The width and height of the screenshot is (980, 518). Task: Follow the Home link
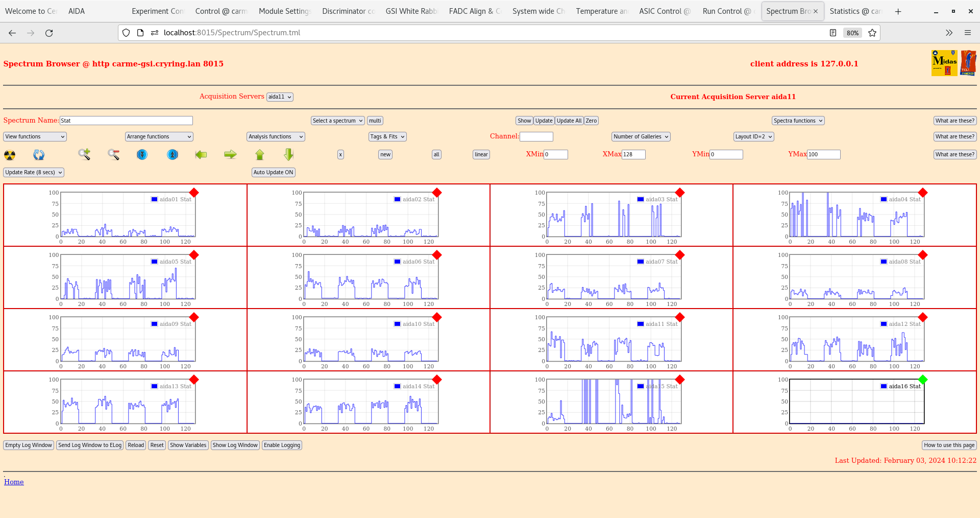click(x=14, y=482)
